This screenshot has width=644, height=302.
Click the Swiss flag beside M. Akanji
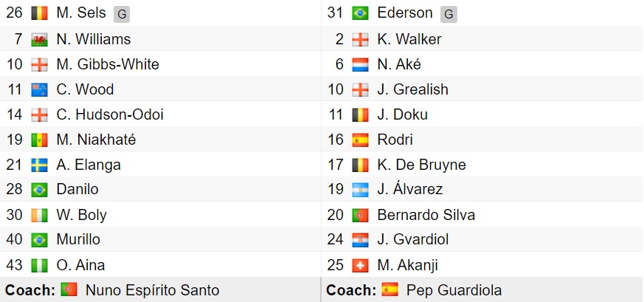point(360,266)
